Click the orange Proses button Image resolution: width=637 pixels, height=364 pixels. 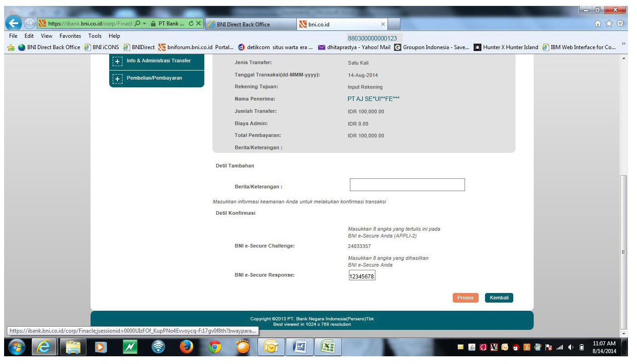point(465,298)
